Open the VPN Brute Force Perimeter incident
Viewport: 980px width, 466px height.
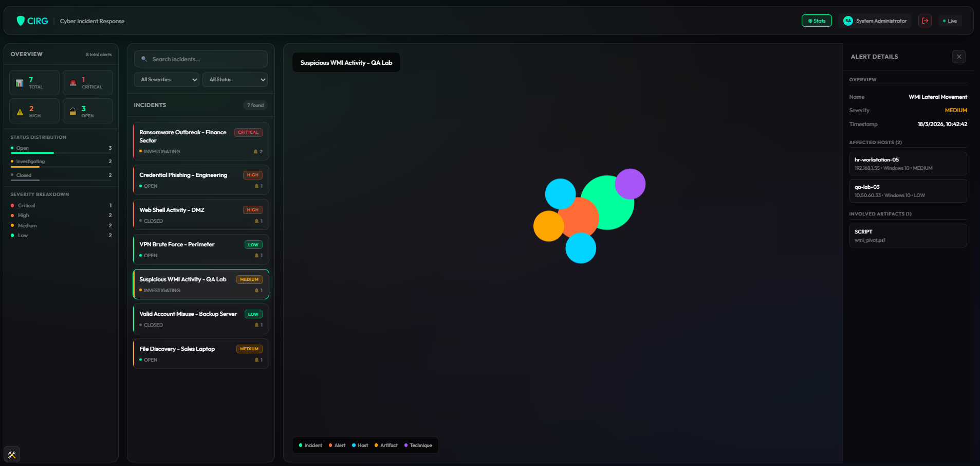[x=200, y=249]
